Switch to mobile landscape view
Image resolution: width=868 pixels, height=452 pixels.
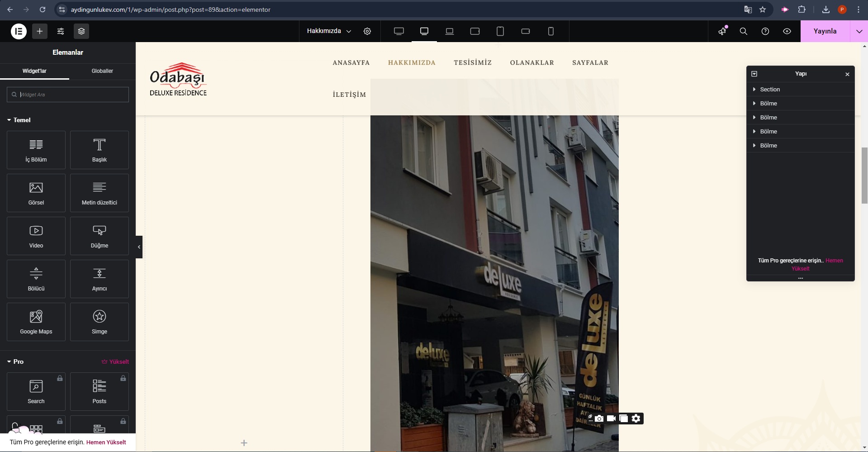[x=526, y=31]
